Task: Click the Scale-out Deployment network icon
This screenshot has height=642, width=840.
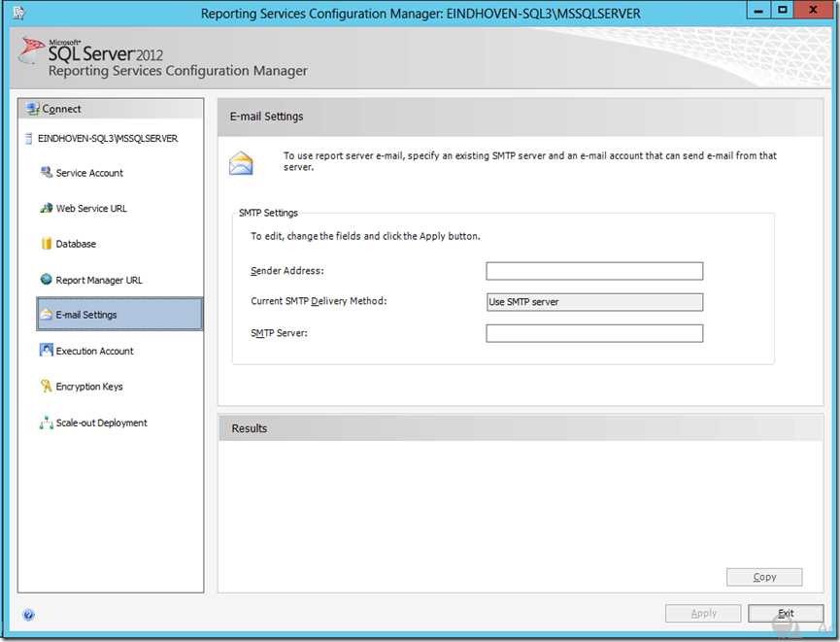Action: [x=47, y=422]
